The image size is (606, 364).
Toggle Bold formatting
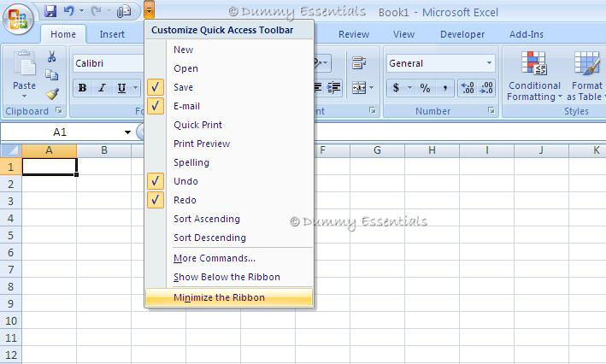82,88
